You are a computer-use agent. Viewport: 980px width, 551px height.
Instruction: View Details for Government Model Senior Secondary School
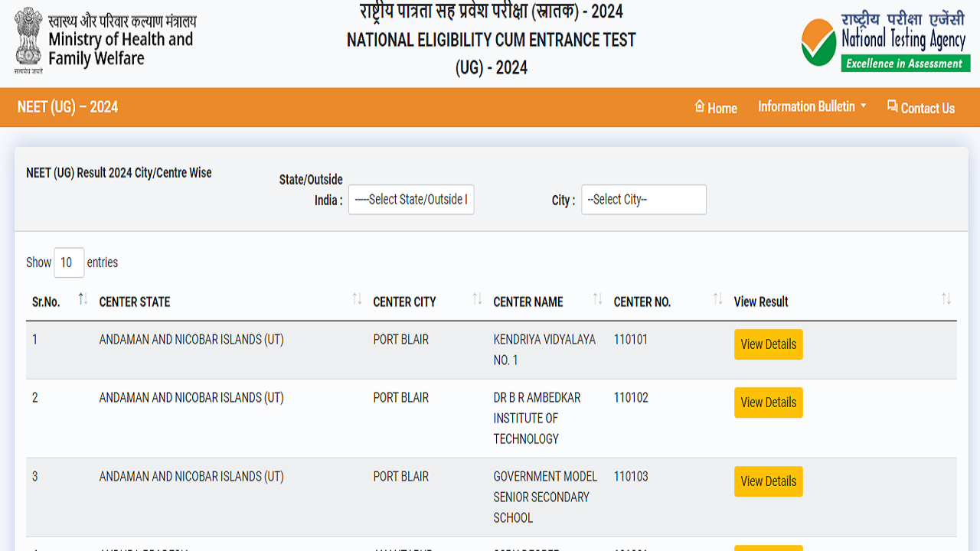(769, 481)
